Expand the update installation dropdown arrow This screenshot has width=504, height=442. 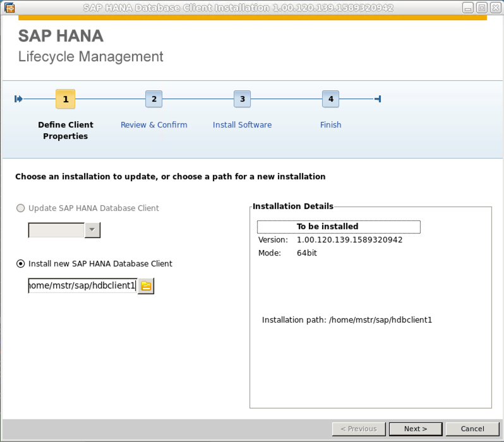(x=92, y=230)
